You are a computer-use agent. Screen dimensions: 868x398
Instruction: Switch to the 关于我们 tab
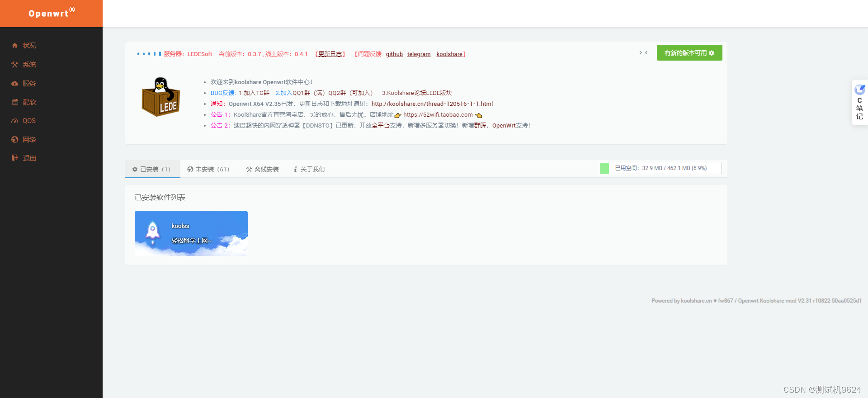[x=309, y=169]
